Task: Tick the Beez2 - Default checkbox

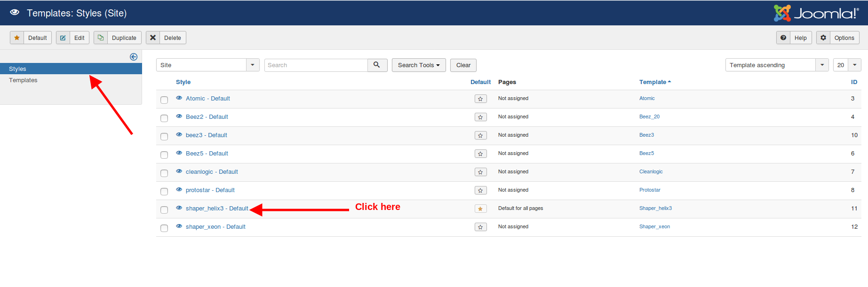Action: (164, 118)
